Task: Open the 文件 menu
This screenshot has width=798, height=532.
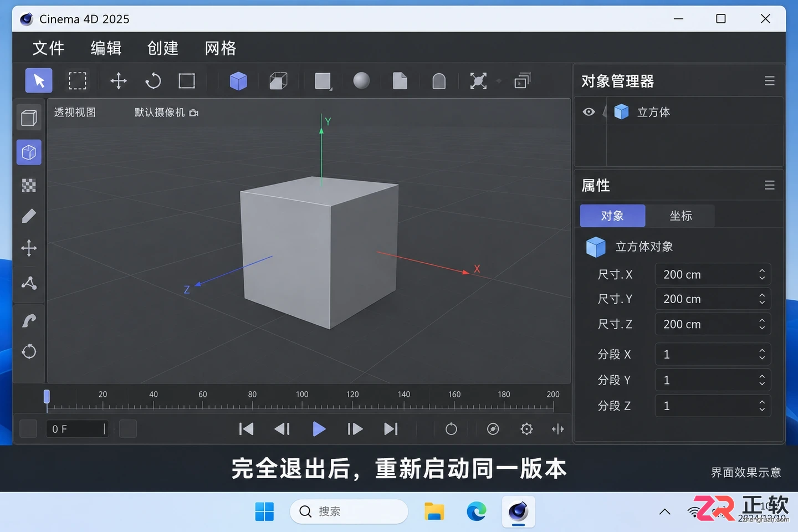Action: pos(49,48)
